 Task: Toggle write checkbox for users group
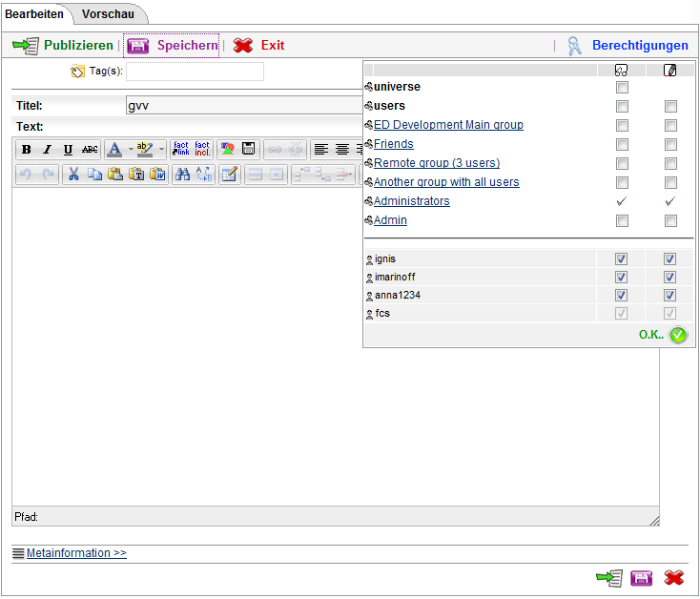tap(670, 106)
